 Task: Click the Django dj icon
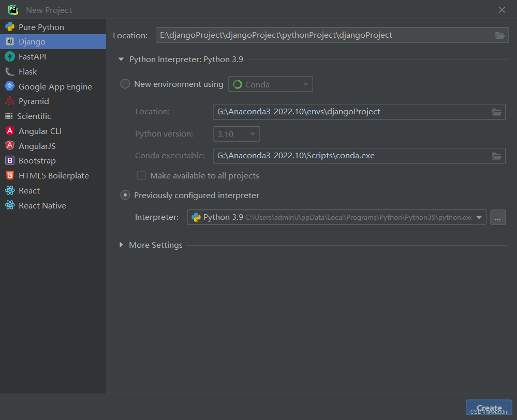[x=10, y=41]
